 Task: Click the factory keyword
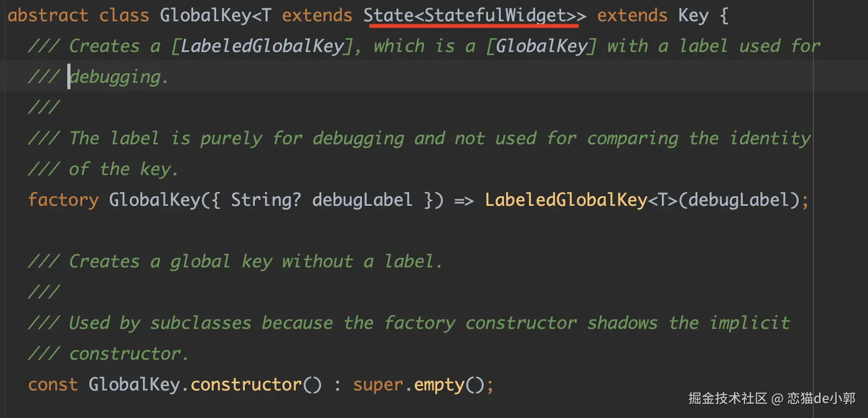point(63,200)
